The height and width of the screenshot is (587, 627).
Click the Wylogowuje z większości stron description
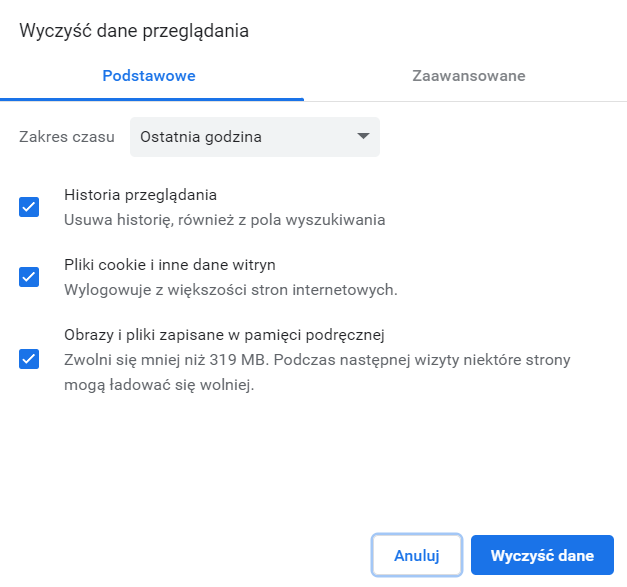coord(231,290)
